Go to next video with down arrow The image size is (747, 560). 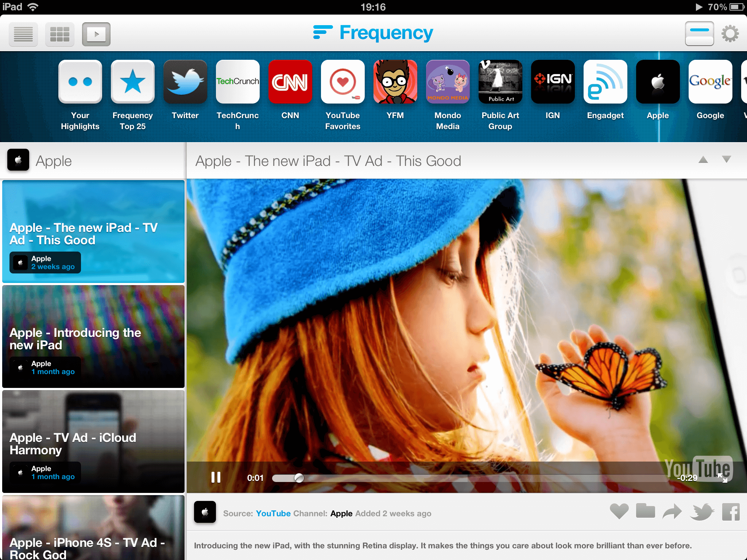[x=727, y=160]
